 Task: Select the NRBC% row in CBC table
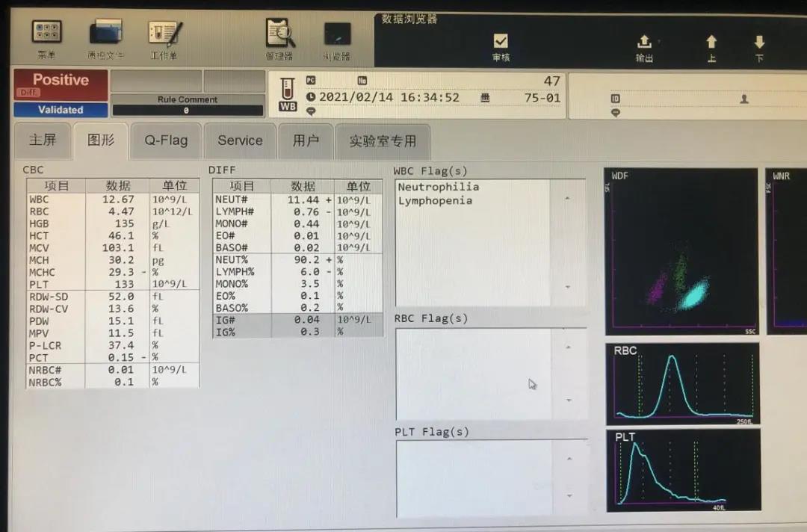(113, 382)
